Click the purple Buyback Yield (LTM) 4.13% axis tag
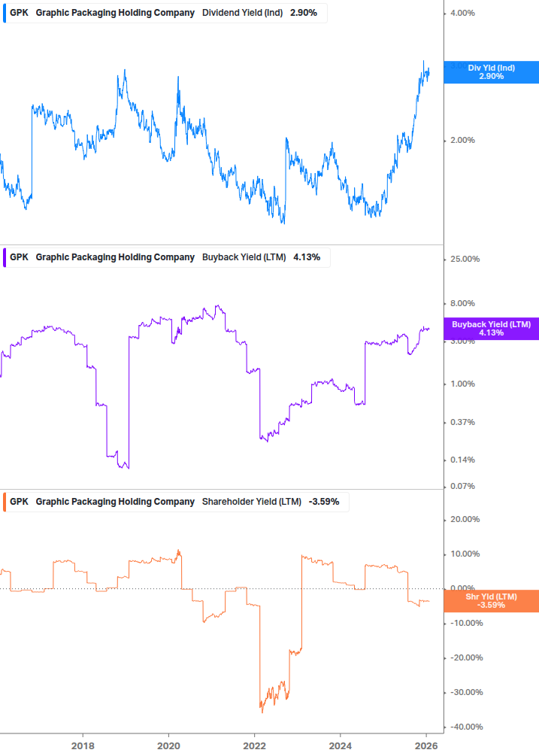Screen dimensions: 539x756 point(492,329)
